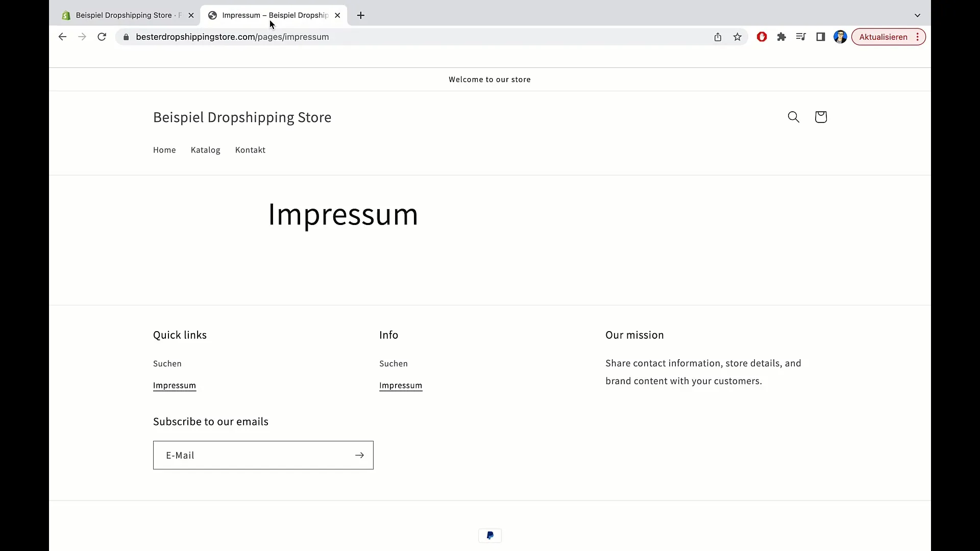Click Suchen under Quick links
Viewport: 980px width, 551px height.
coord(167,364)
